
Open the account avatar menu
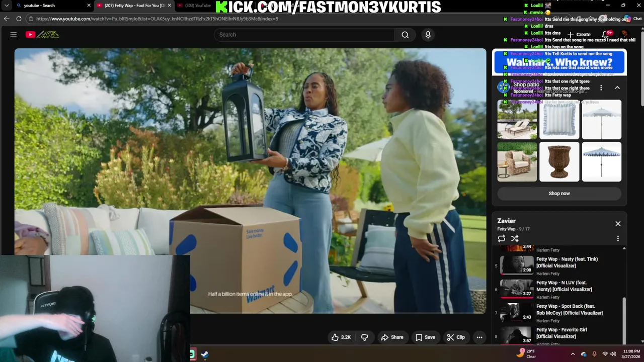tap(625, 35)
